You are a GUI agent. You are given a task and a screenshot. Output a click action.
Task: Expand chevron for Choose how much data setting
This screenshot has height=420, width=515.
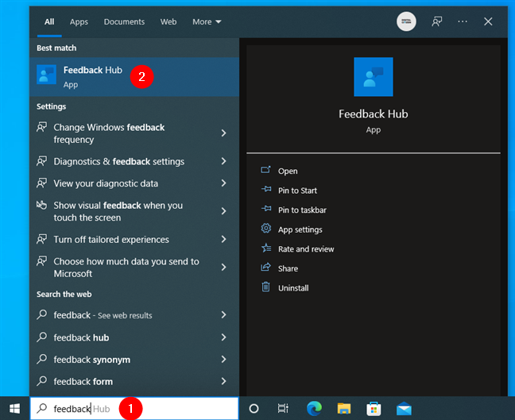pyautogui.click(x=223, y=267)
